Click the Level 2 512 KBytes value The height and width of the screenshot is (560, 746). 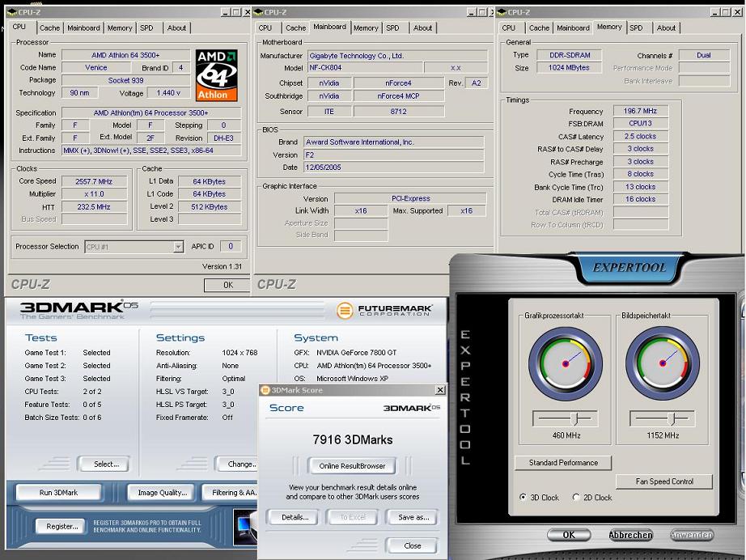coord(210,207)
